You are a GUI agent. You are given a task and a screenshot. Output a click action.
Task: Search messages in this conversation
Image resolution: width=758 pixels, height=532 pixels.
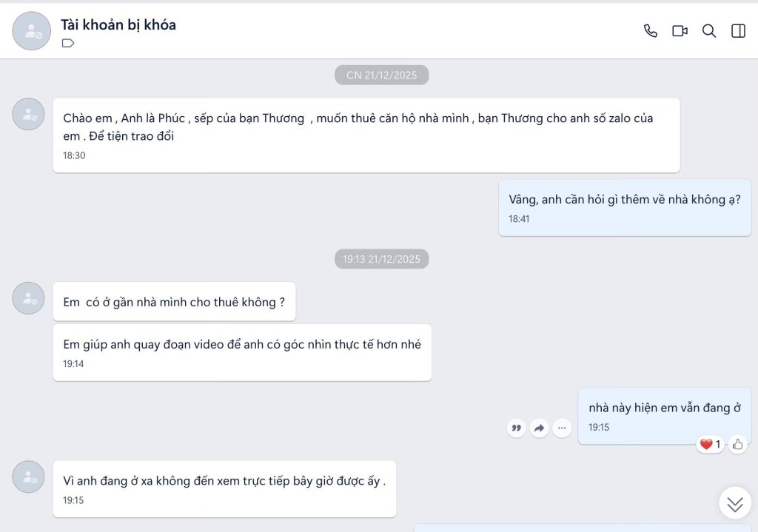click(708, 31)
